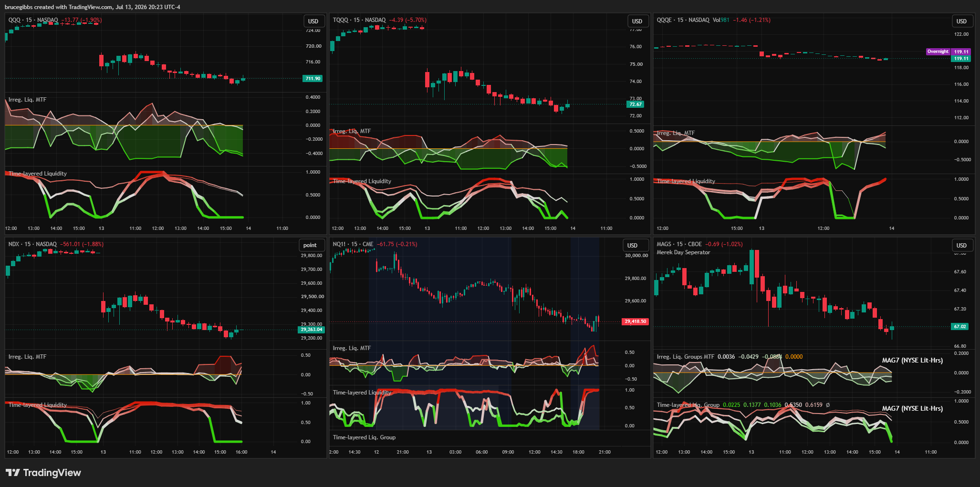Select Time-layered Liquidity indicator on NDX chart
Screen dimensions: 980x487
[37, 405]
